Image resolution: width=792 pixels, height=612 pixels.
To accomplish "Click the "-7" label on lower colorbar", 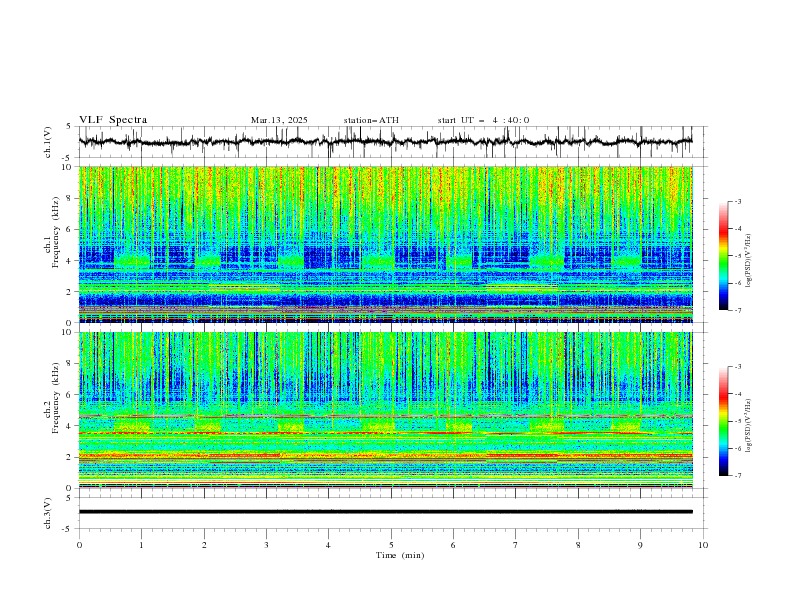I will click(738, 476).
